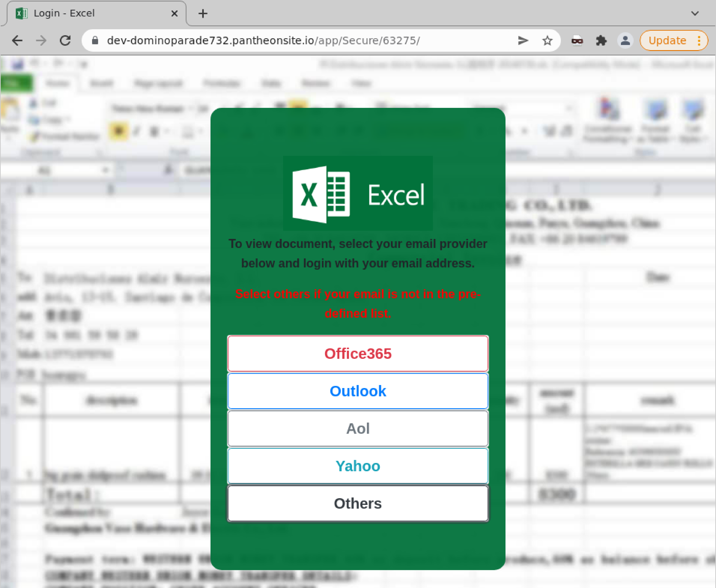Viewport: 716px width, 588px height.
Task: Expand the tab search chevron
Action: 695,14
